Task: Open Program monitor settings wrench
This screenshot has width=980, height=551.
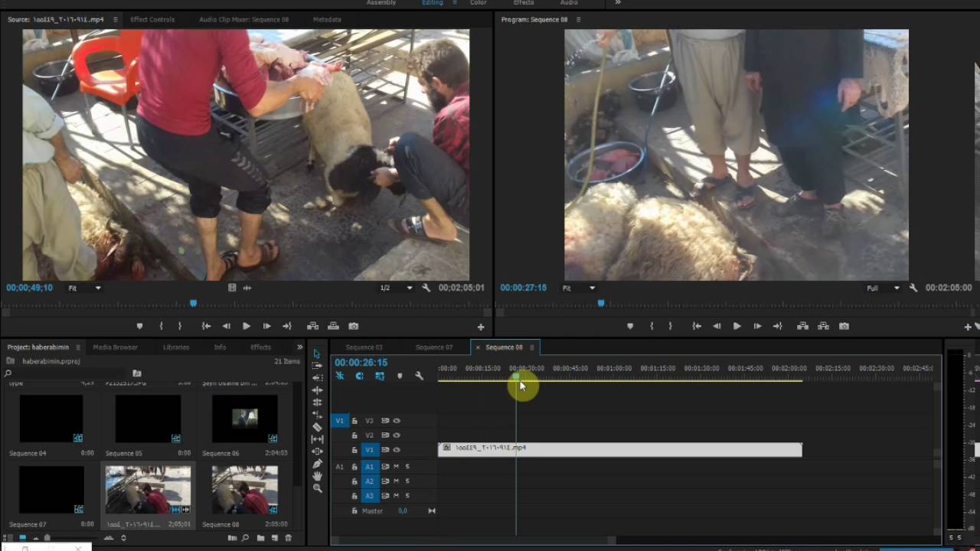Action: click(913, 288)
